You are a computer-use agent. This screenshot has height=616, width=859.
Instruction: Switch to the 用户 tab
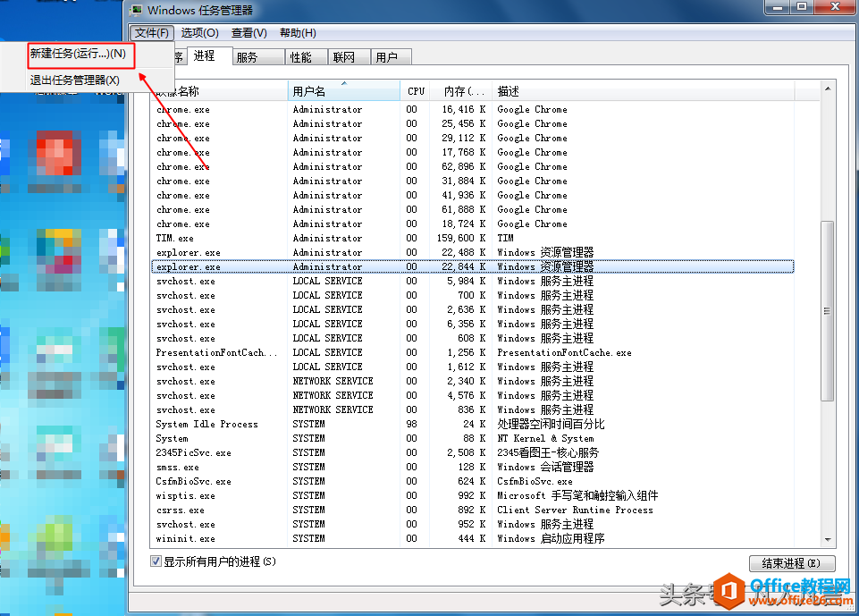[392, 57]
